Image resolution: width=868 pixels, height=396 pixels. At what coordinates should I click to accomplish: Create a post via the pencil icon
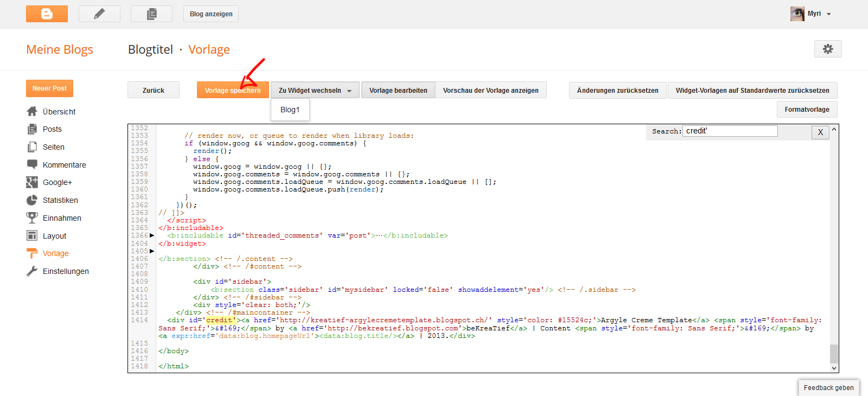click(99, 14)
